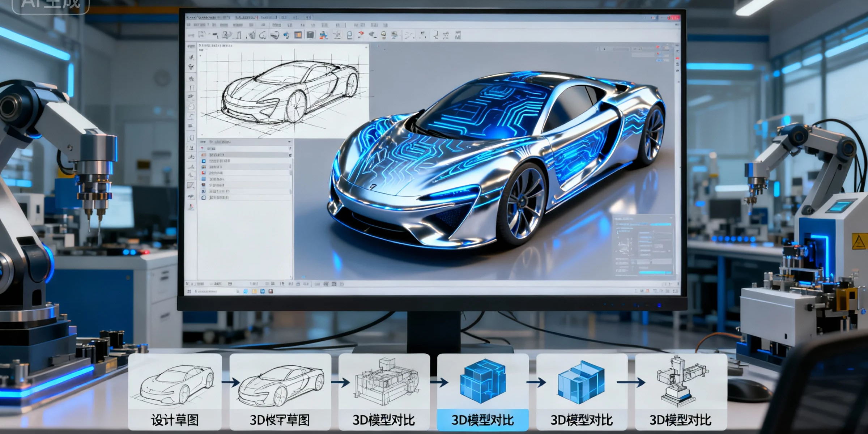Click the orange framed window toolbar icon
The height and width of the screenshot is (434, 868).
coord(298,35)
